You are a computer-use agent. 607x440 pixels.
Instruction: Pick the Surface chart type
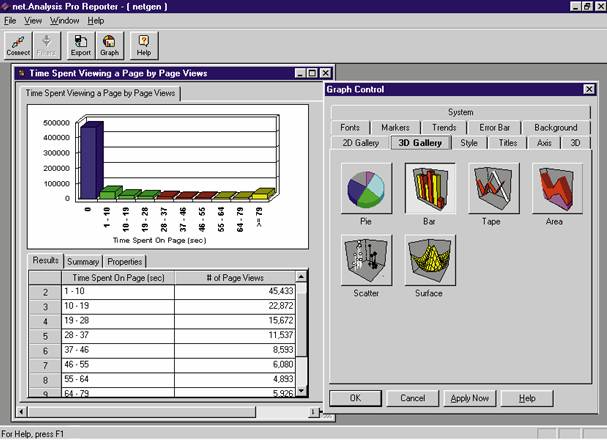coord(430,260)
